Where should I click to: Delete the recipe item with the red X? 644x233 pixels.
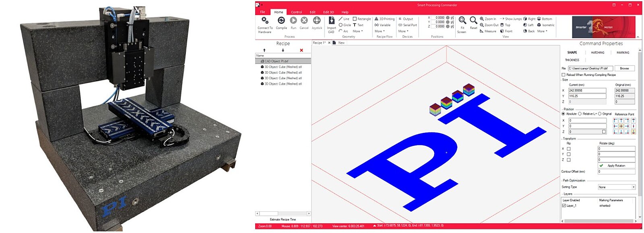[x=301, y=50]
